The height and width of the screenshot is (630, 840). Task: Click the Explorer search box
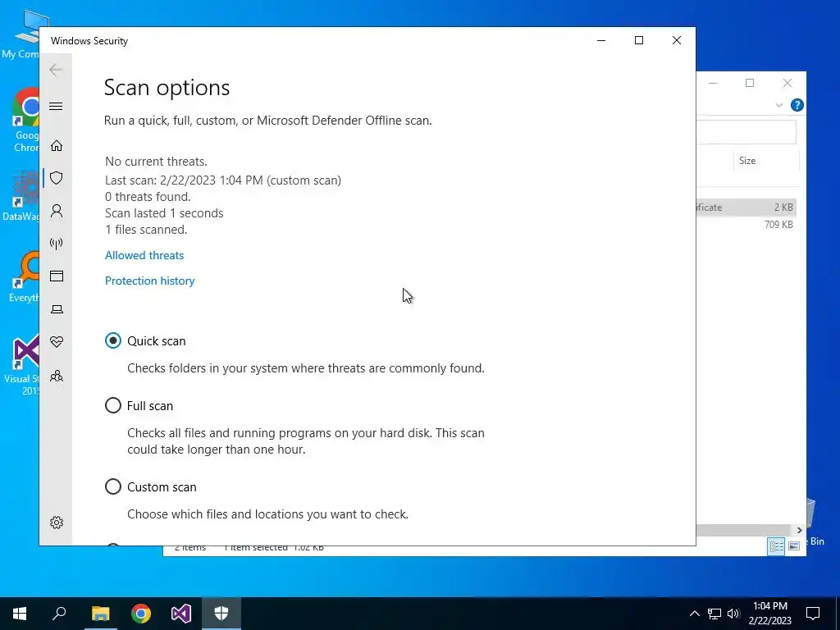click(x=746, y=132)
